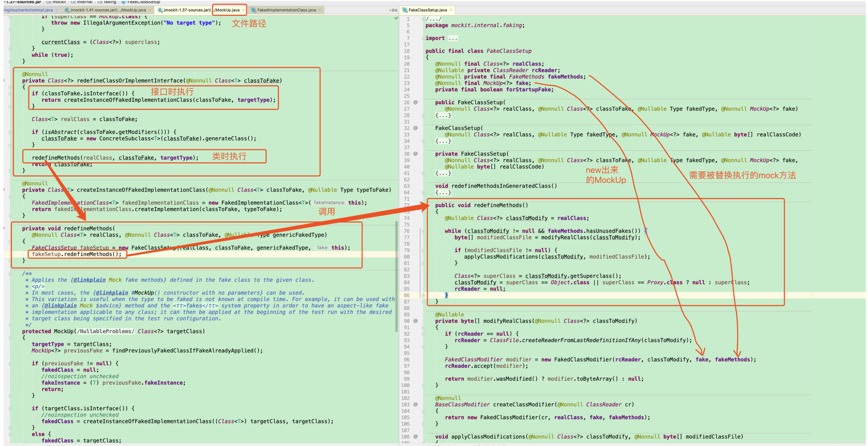Click 'FakedClassModifier' type on line 96
Screen dimensions: 868x446
(473, 360)
